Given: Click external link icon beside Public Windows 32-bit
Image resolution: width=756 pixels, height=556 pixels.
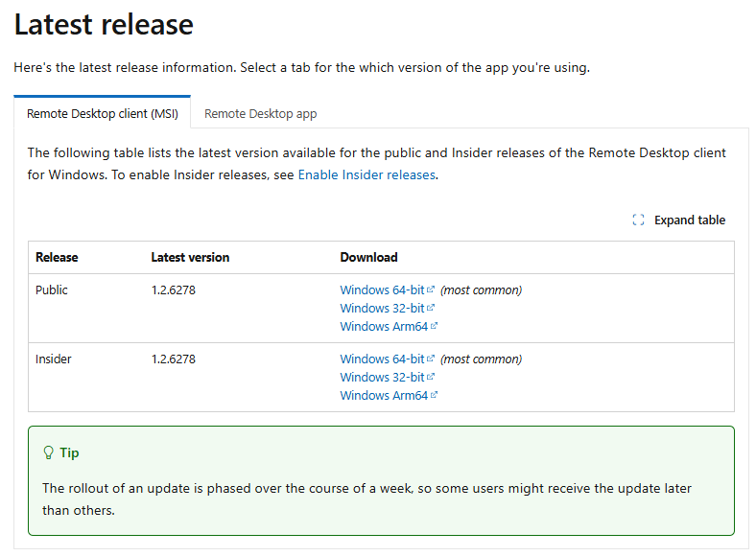Looking at the screenshot, I should (x=431, y=308).
